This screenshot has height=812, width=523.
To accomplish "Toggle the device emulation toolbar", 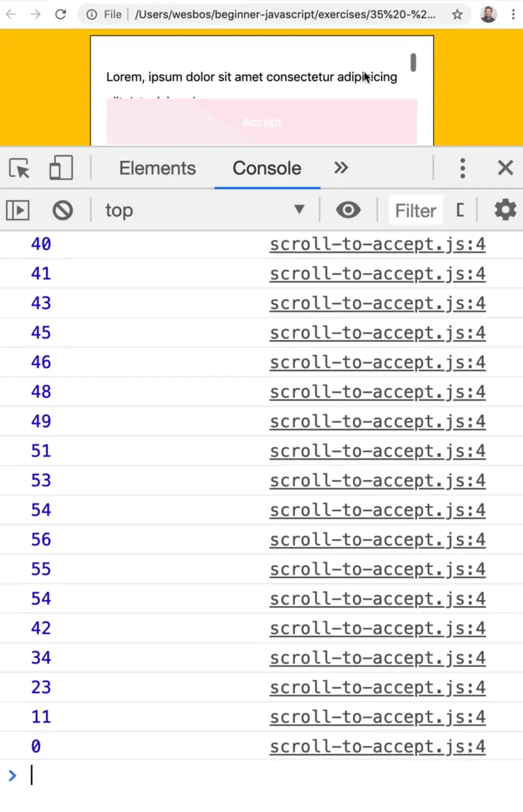I will (61, 167).
